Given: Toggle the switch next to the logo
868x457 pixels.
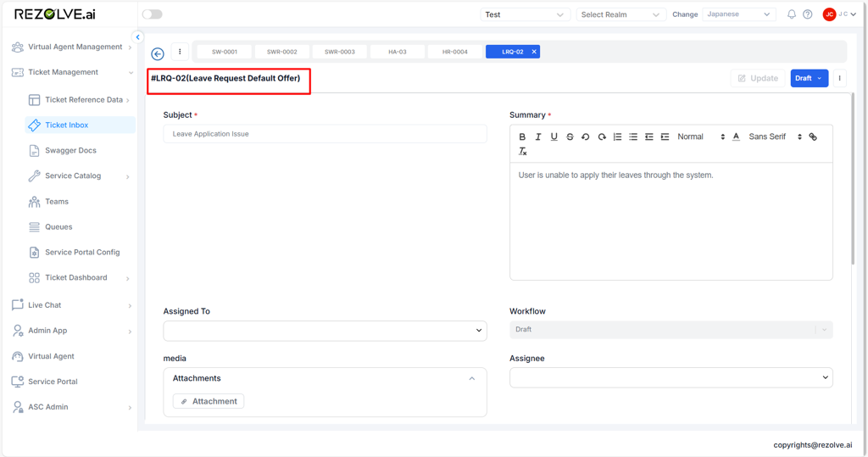Looking at the screenshot, I should [x=153, y=14].
